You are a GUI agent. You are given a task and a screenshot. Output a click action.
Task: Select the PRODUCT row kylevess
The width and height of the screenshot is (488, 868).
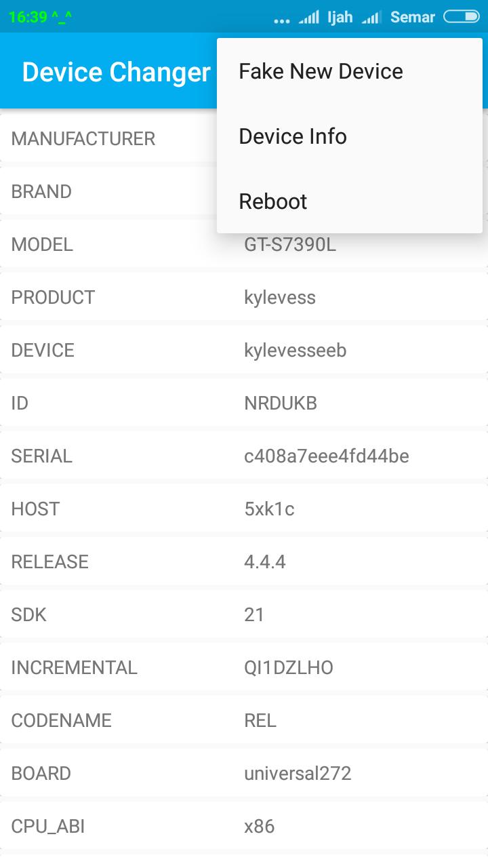(244, 297)
